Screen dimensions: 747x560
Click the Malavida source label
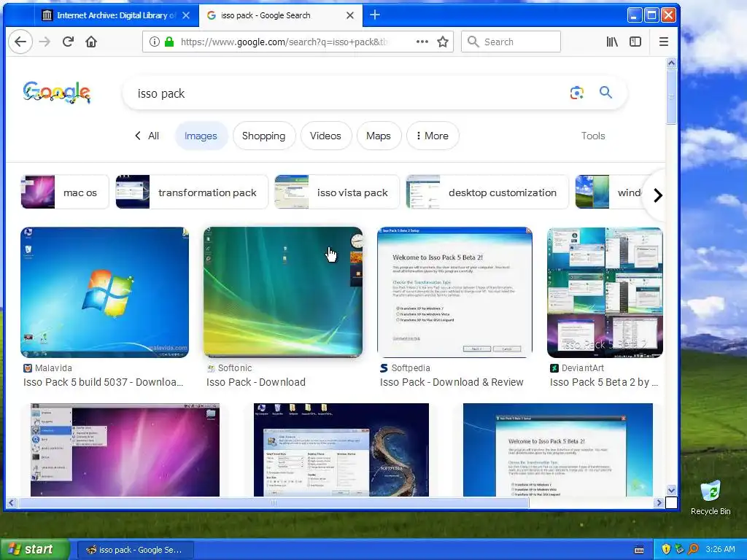tap(53, 367)
